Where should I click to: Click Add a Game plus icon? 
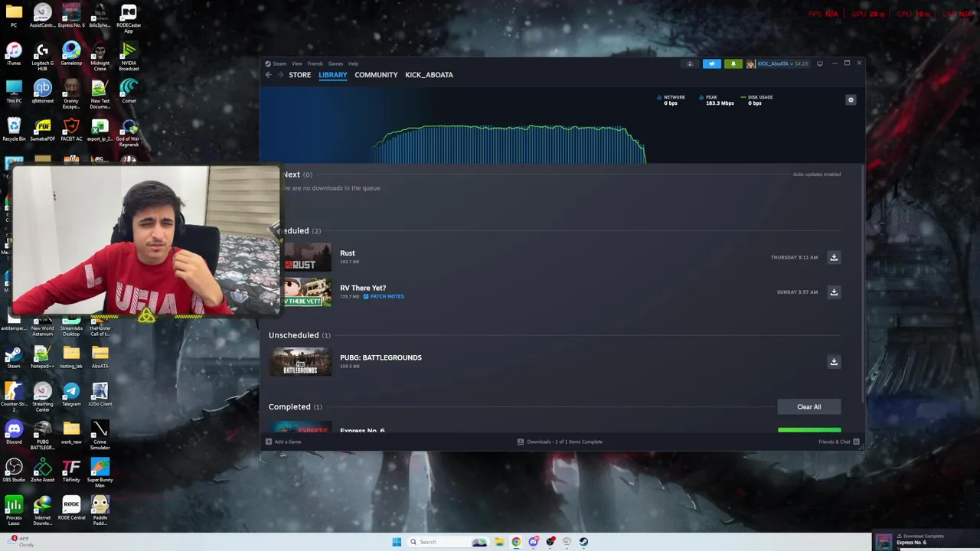(269, 442)
